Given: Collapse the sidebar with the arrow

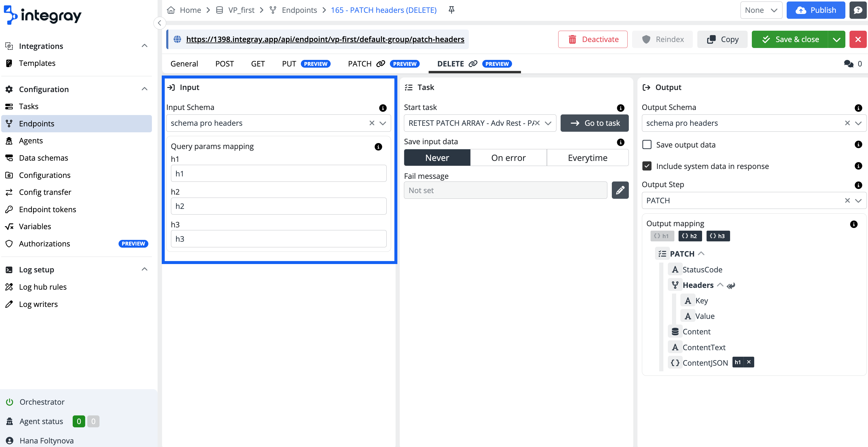Looking at the screenshot, I should tap(159, 23).
